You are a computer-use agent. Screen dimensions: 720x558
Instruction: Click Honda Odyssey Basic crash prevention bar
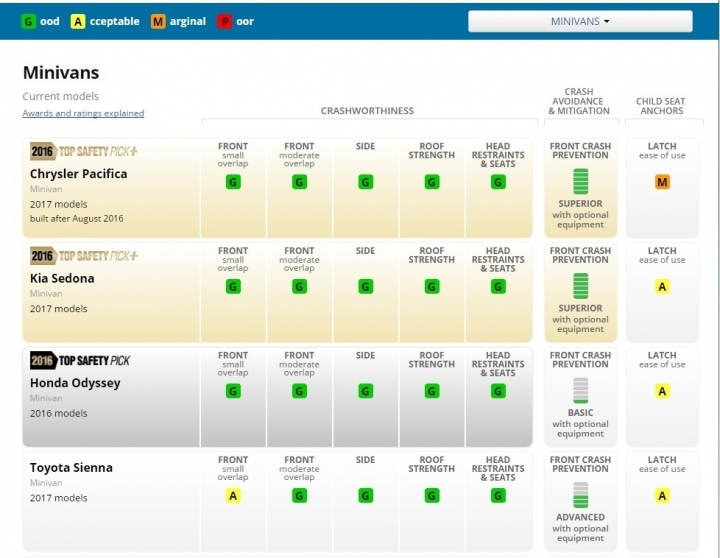[580, 390]
